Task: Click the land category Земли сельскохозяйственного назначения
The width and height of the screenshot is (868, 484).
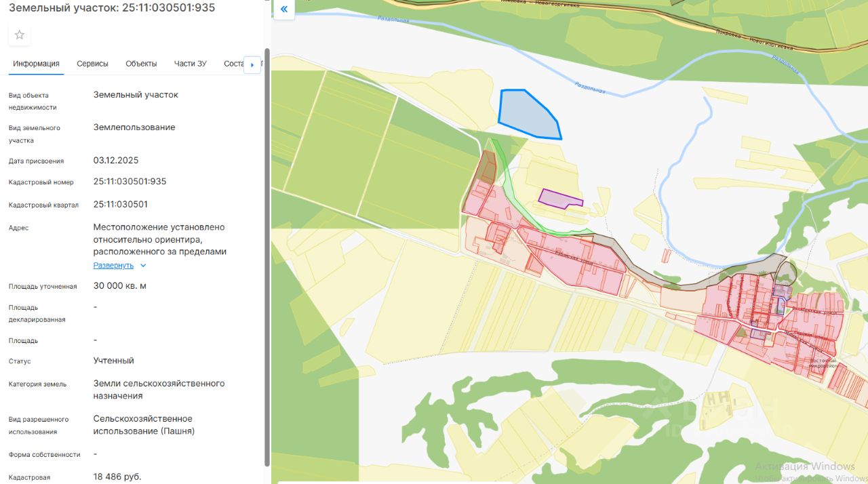Action: pos(159,390)
